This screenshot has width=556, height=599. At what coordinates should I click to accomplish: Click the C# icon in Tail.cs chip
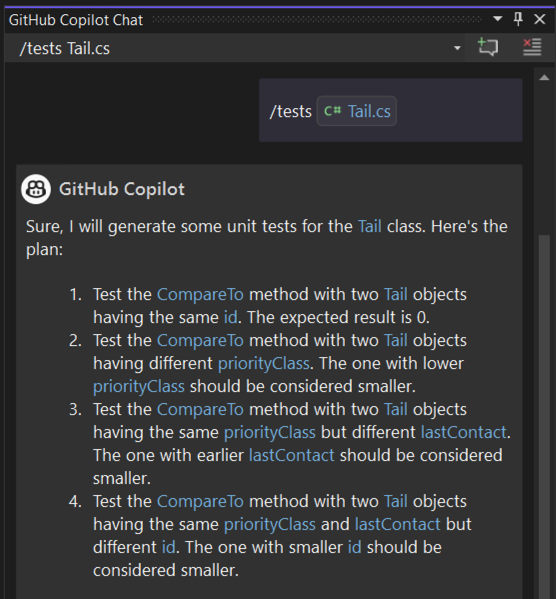(x=332, y=111)
